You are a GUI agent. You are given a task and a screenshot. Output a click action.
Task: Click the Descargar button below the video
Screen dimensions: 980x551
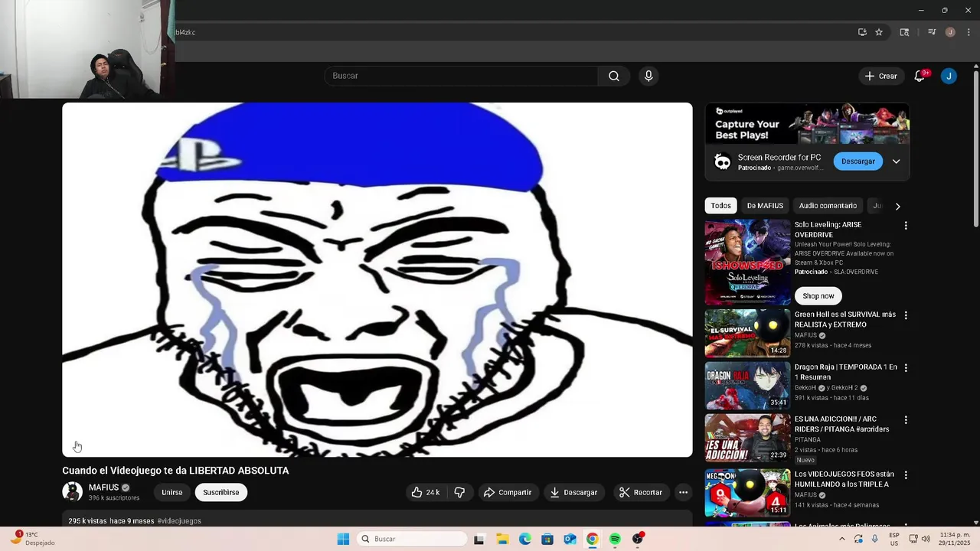pos(573,492)
